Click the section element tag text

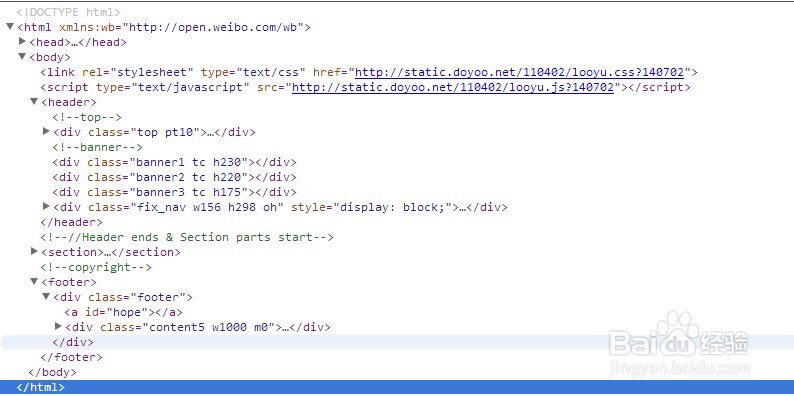[x=111, y=252]
